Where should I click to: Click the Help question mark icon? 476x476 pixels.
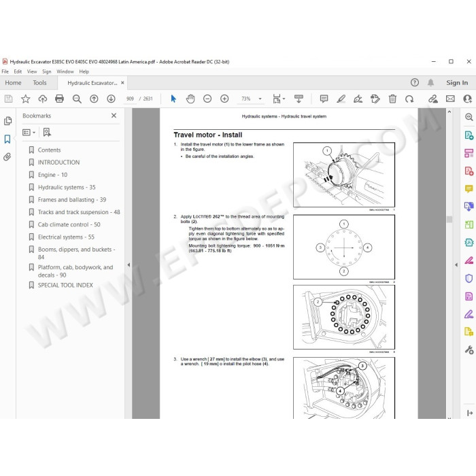(415, 82)
